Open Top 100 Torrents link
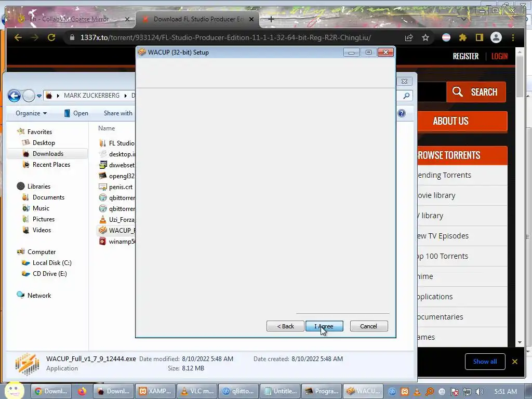 pyautogui.click(x=443, y=256)
